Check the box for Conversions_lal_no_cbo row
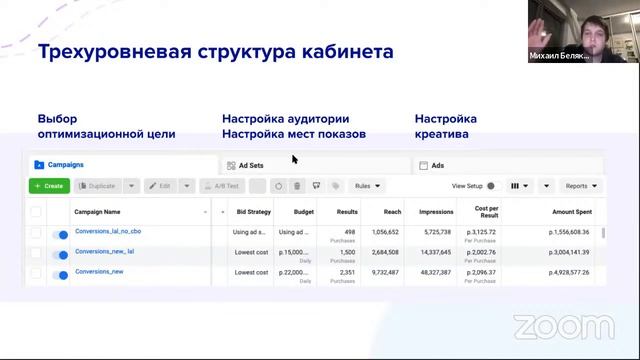Viewport: 640px width, 360px height. tap(36, 233)
